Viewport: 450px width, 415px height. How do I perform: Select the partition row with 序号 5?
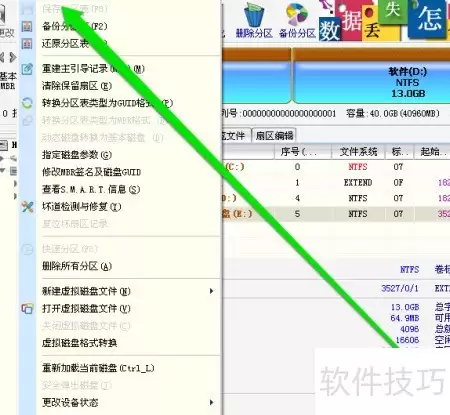[336, 214]
